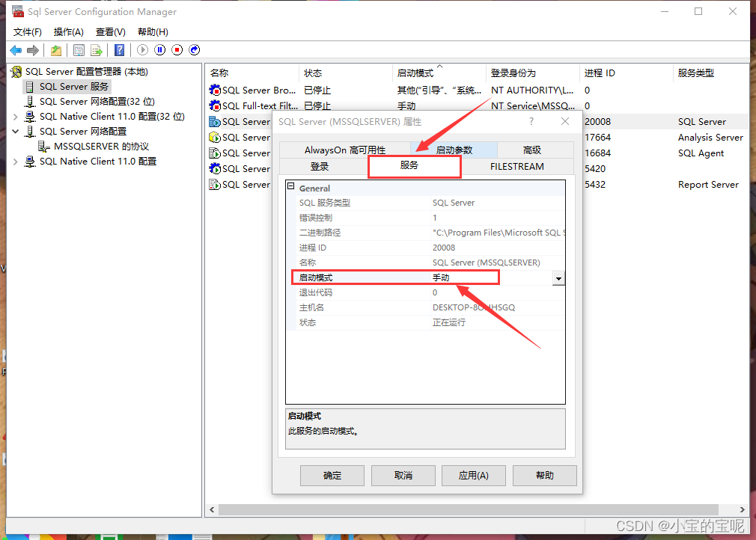Viewport: 756px width, 540px height.
Task: Click the 帮助 button in the dialog
Action: (x=545, y=476)
